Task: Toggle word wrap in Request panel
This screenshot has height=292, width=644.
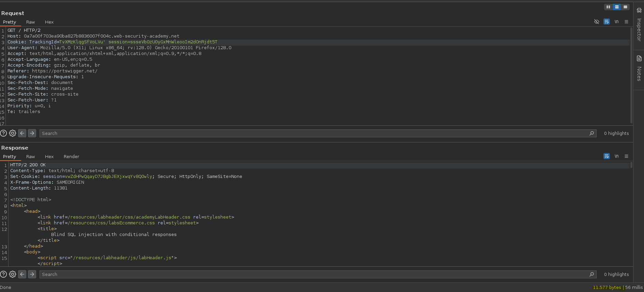Action: (606, 22)
